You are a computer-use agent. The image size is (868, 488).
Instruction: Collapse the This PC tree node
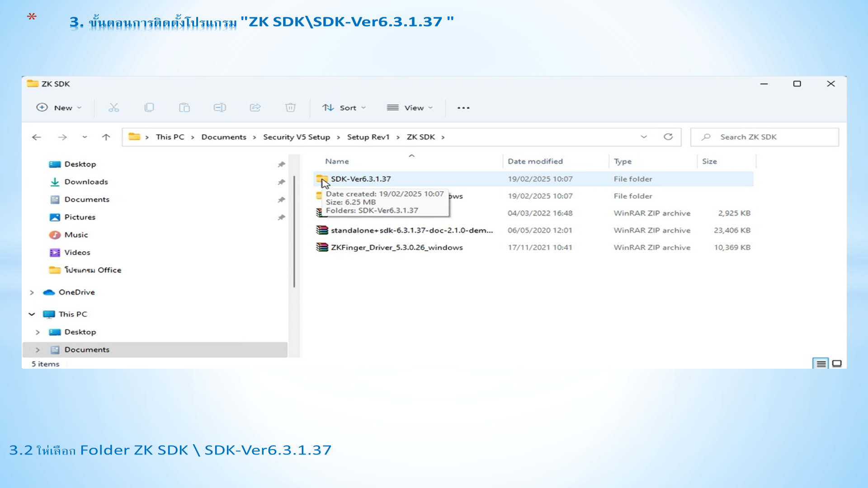click(32, 314)
